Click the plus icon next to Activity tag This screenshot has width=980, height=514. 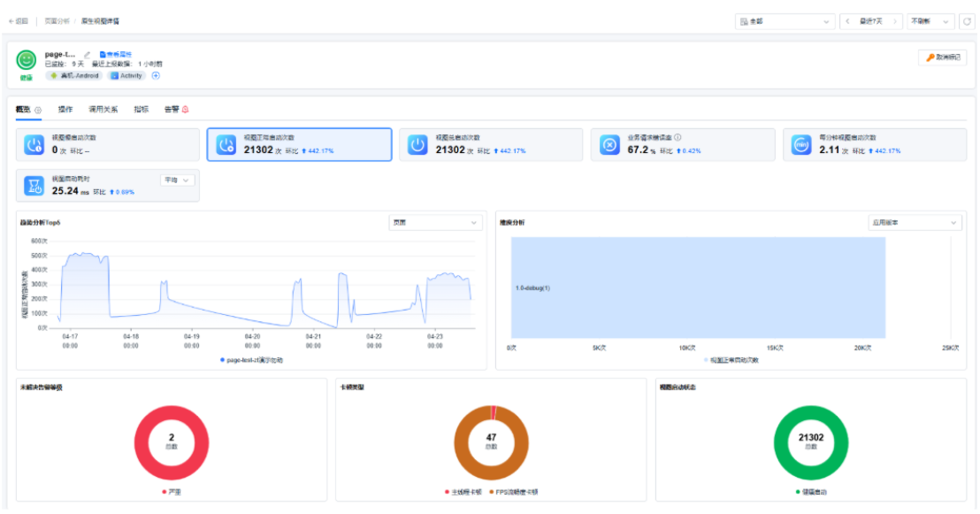[x=157, y=76]
